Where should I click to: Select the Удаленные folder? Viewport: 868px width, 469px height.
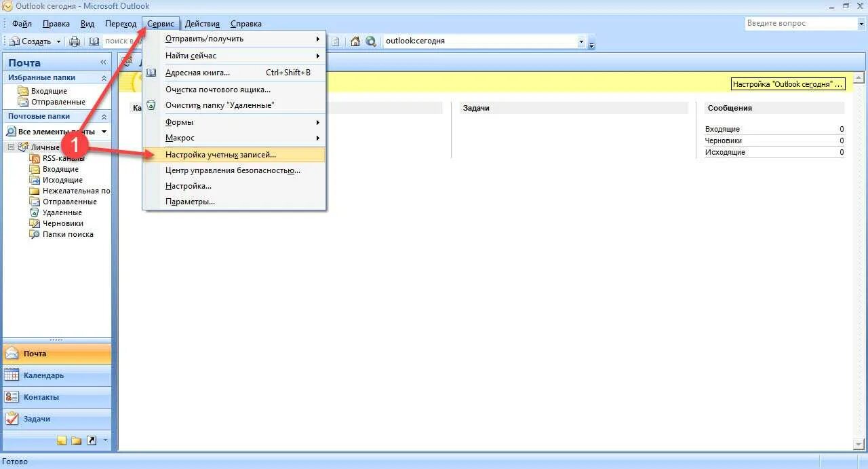point(62,212)
